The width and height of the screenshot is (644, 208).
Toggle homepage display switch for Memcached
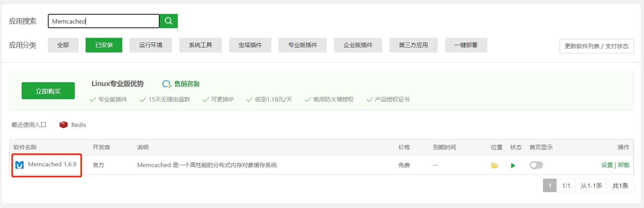pyautogui.click(x=536, y=165)
